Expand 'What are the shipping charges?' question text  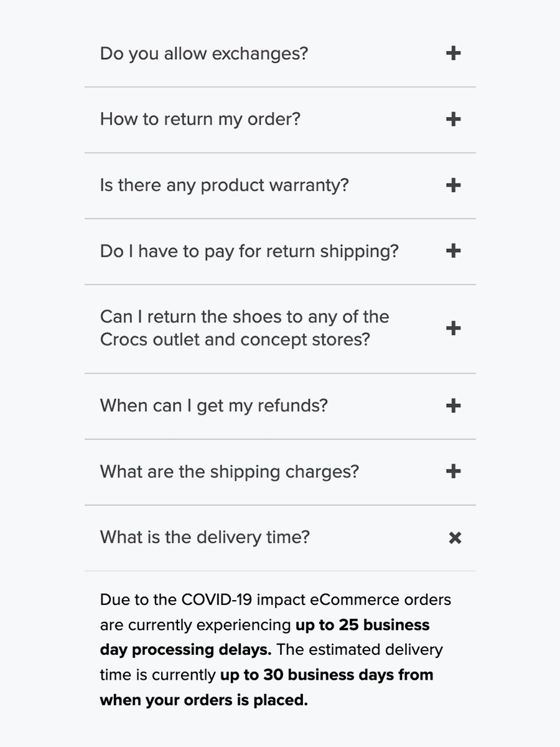tap(230, 471)
